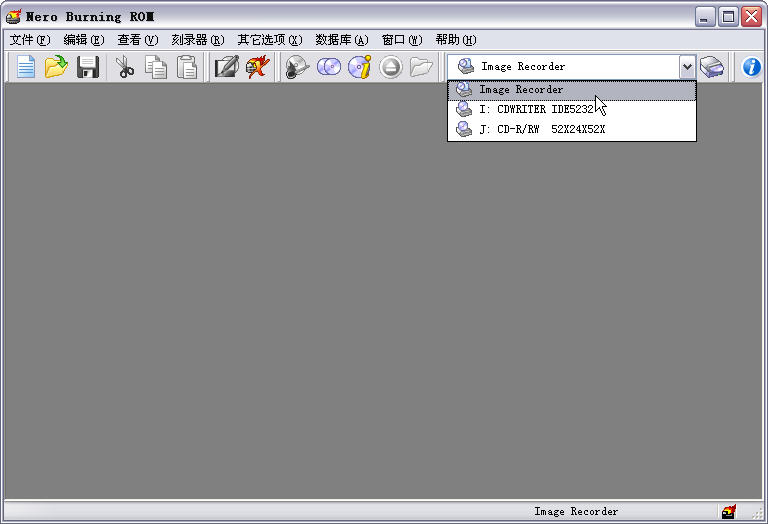This screenshot has height=524, width=768.
Task: Collapse the recorder dropdown using its arrow
Action: click(687, 67)
